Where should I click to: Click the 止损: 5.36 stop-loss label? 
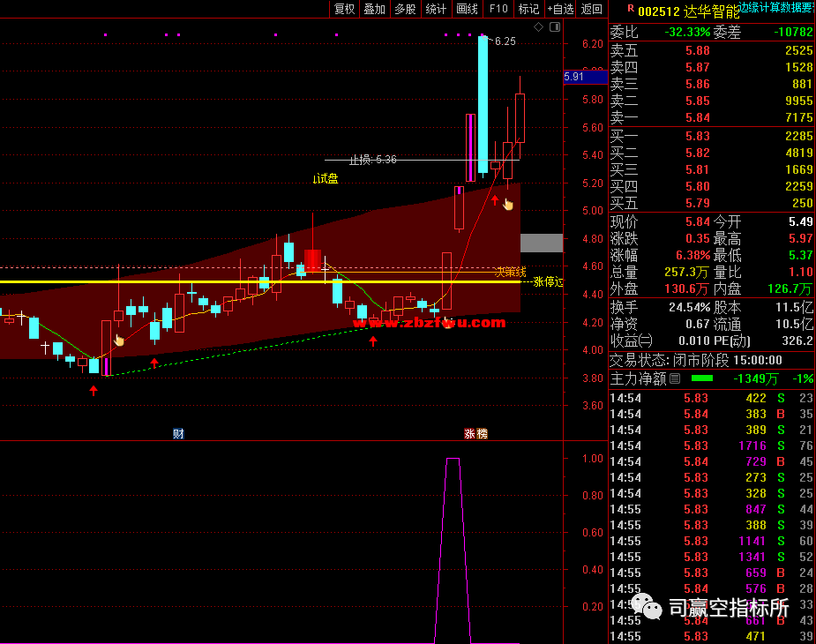pyautogui.click(x=372, y=160)
